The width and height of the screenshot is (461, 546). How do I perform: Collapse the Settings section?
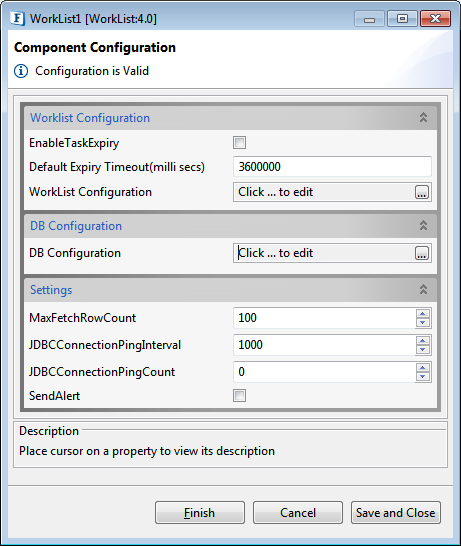(423, 290)
